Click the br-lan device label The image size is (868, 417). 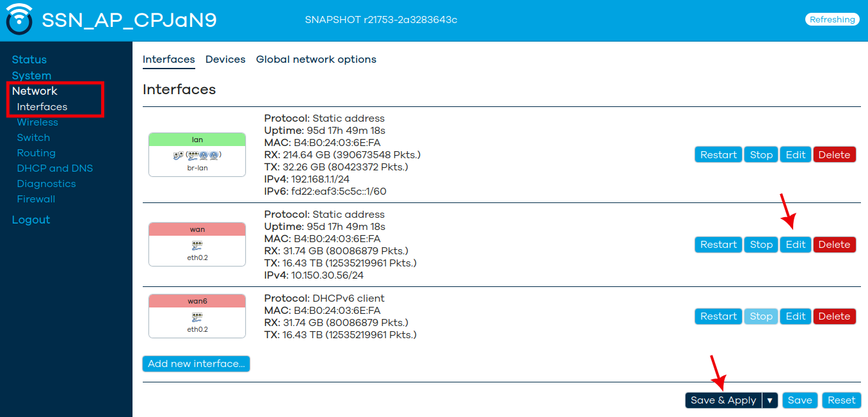[197, 168]
